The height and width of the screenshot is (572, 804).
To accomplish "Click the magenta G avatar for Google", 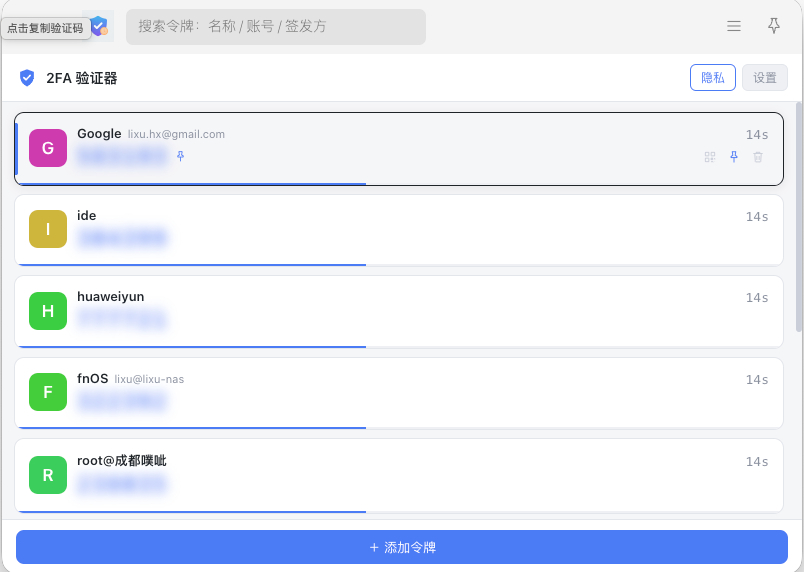I will 48,148.
